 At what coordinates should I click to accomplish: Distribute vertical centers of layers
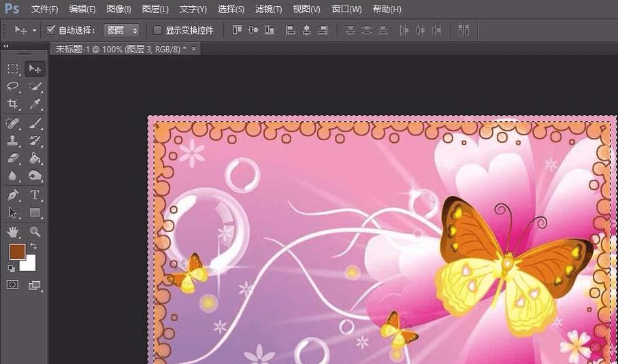(x=367, y=30)
